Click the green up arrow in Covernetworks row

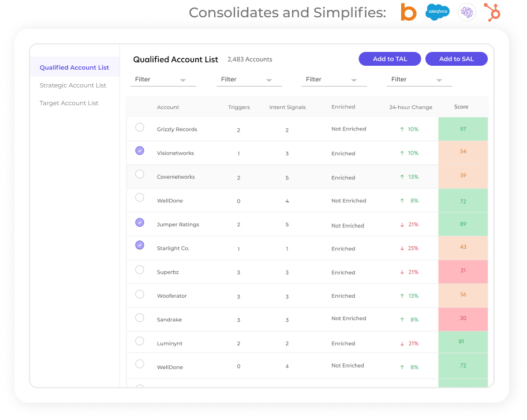[x=402, y=177]
